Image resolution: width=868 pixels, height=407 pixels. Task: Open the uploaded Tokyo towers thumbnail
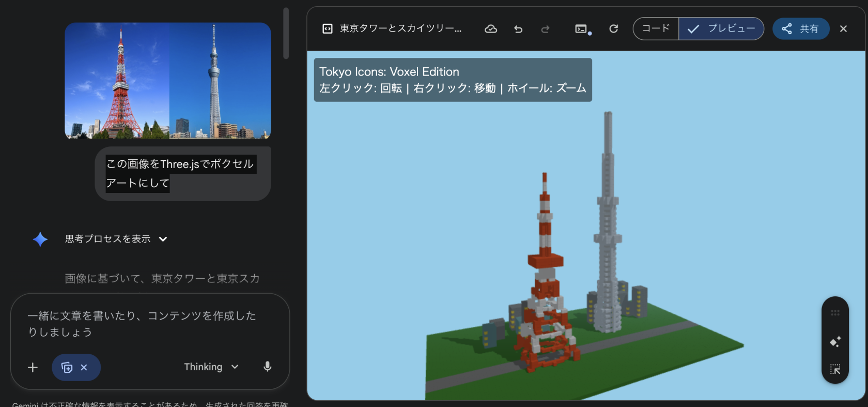168,81
